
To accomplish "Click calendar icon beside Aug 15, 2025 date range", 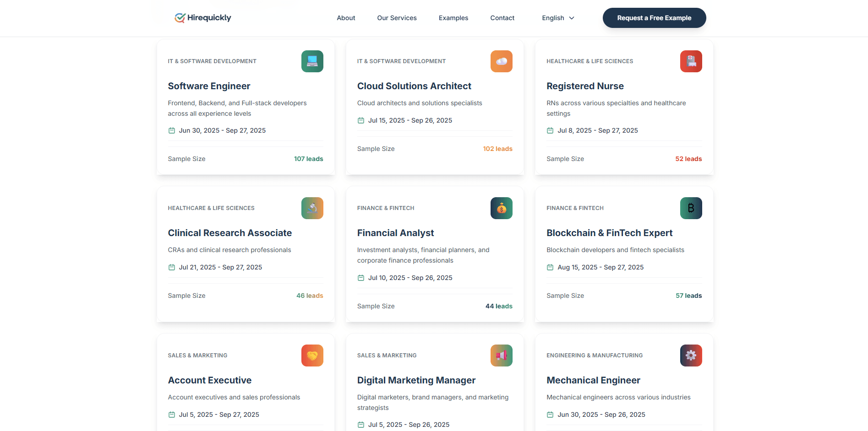I will (x=550, y=267).
